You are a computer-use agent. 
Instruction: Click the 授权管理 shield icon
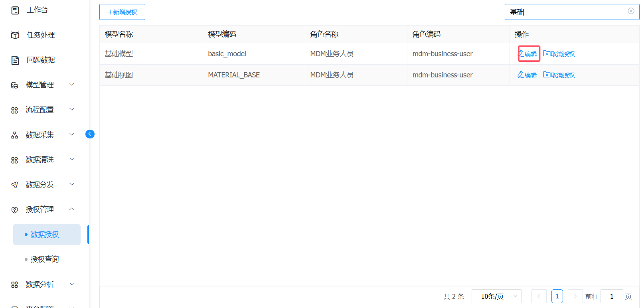pos(15,210)
